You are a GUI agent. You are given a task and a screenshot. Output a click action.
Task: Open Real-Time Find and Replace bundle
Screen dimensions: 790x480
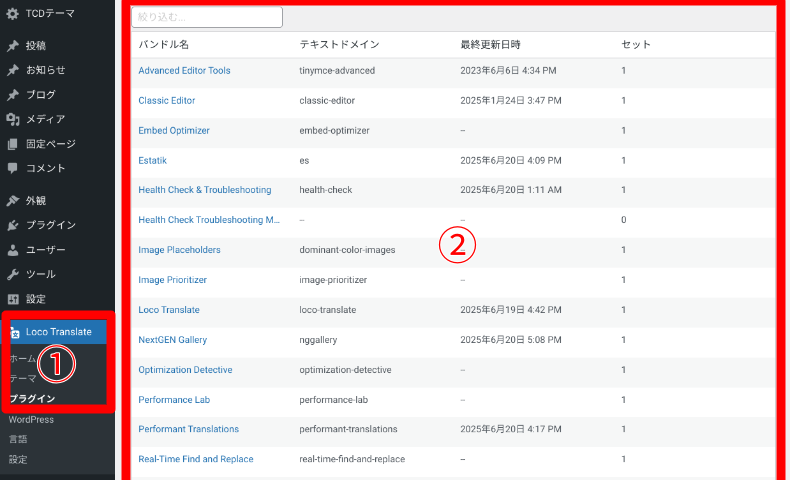[195, 459]
